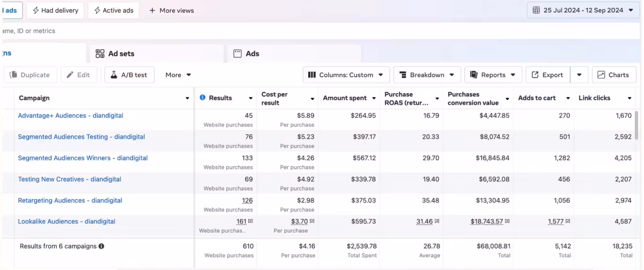The image size is (644, 270).
Task: Expand the Export options arrow
Action: pyautogui.click(x=579, y=75)
